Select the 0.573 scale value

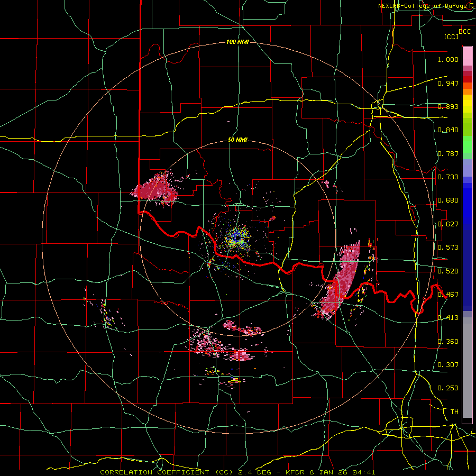point(448,248)
